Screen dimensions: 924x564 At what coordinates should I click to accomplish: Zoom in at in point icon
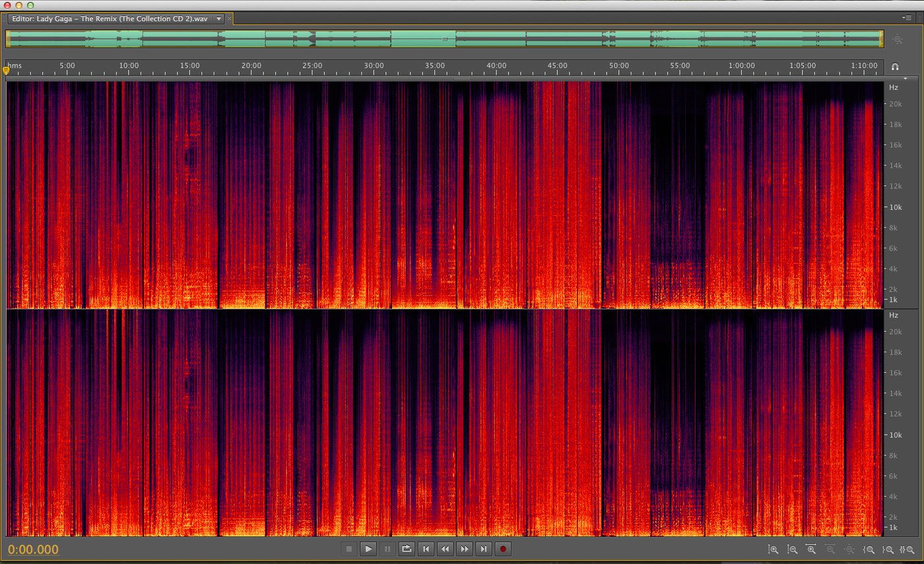pos(869,549)
